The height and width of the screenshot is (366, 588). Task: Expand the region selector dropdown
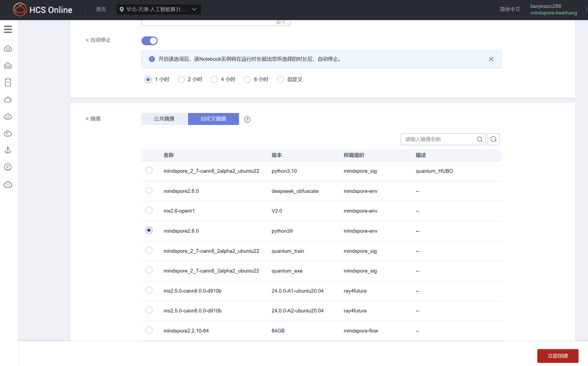(x=159, y=9)
